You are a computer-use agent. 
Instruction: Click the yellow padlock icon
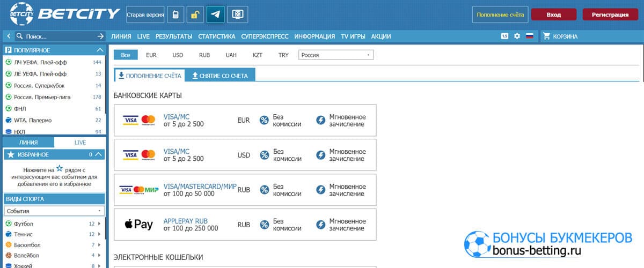coord(195,15)
